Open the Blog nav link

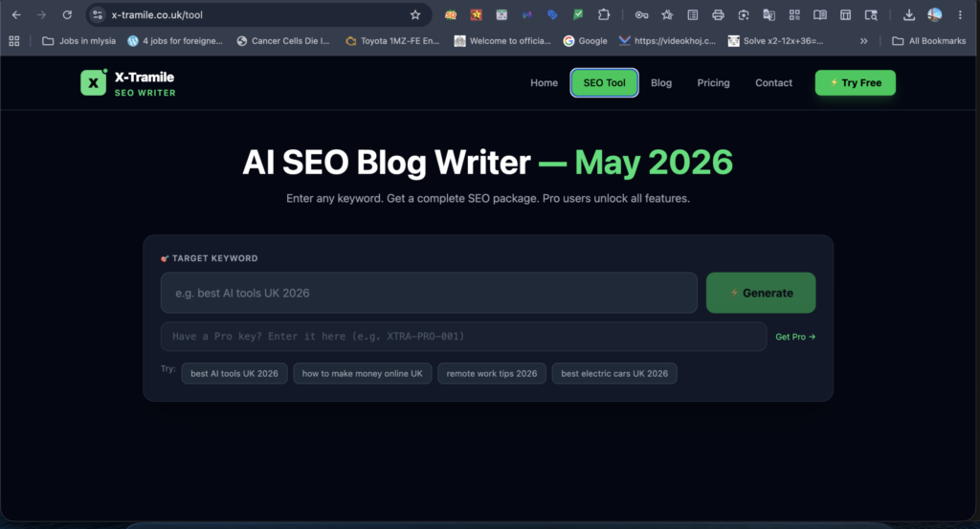pyautogui.click(x=661, y=82)
